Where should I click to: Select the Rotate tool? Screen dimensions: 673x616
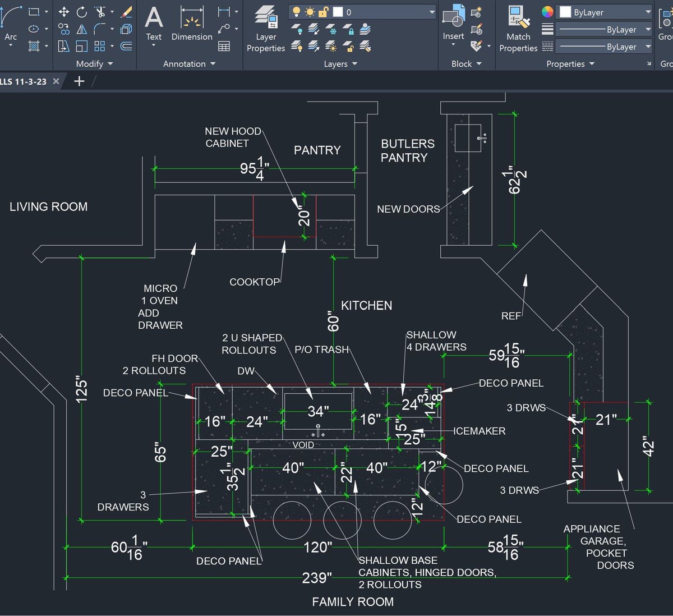[81, 12]
